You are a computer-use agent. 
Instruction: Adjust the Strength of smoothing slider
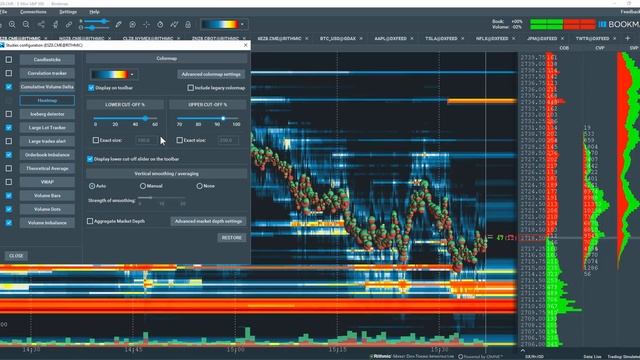click(x=162, y=198)
